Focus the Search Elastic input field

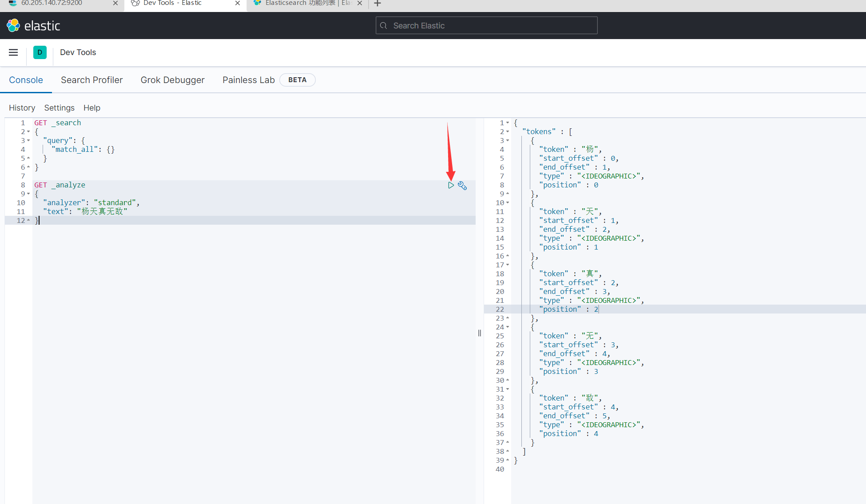(486, 25)
